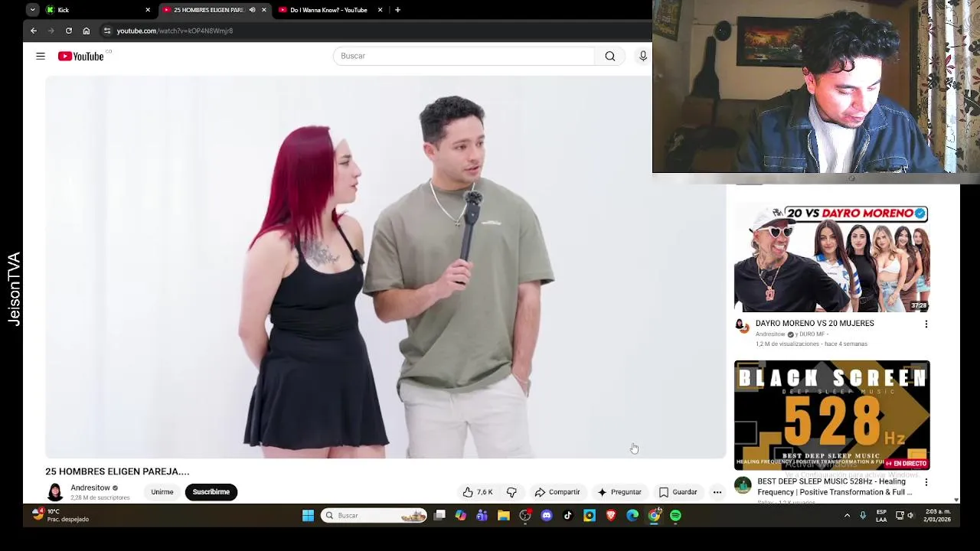The width and height of the screenshot is (980, 551).
Task: Join the channel with Unirme
Action: [162, 492]
